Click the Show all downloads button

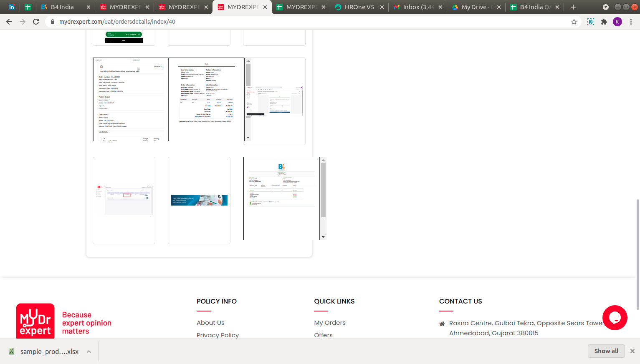pos(606,351)
